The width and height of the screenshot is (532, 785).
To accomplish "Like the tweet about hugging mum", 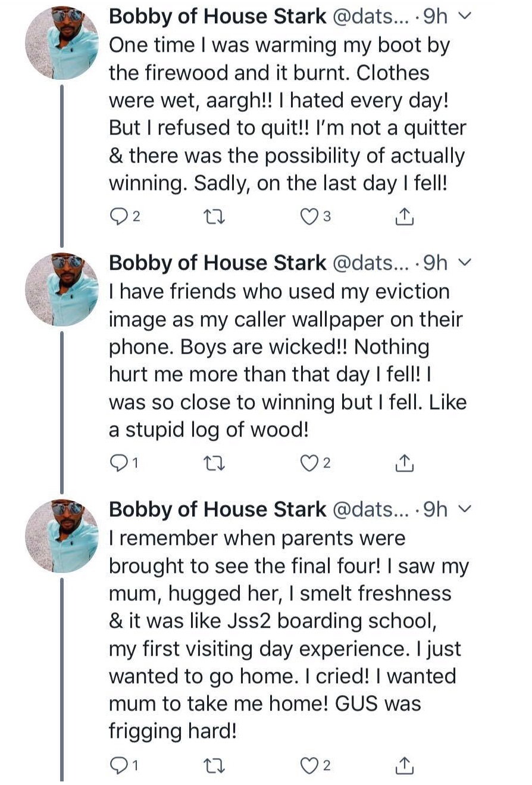I will 309,765.
